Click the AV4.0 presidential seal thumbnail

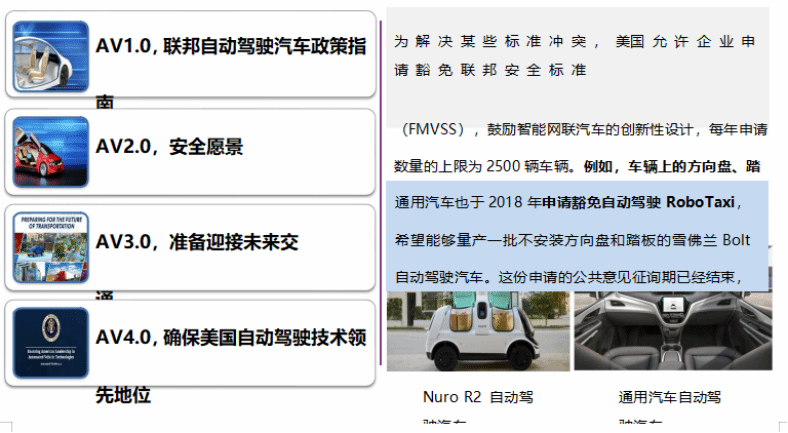coord(51,342)
